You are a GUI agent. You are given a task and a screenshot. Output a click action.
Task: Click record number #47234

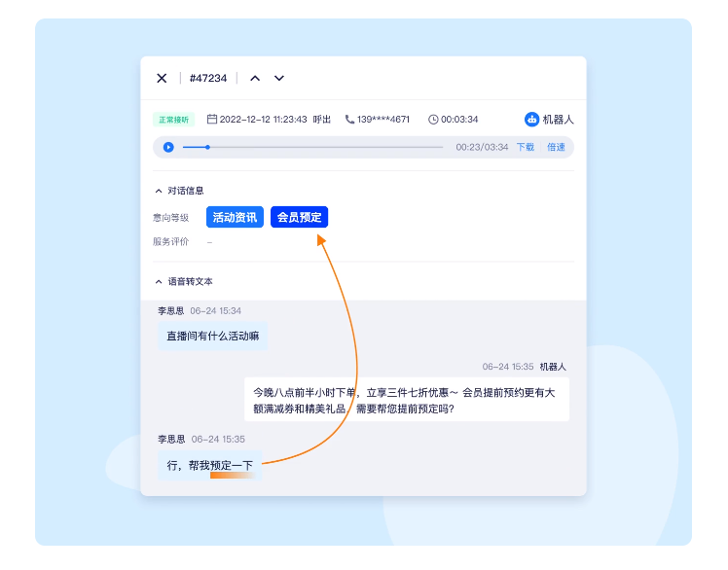(208, 78)
